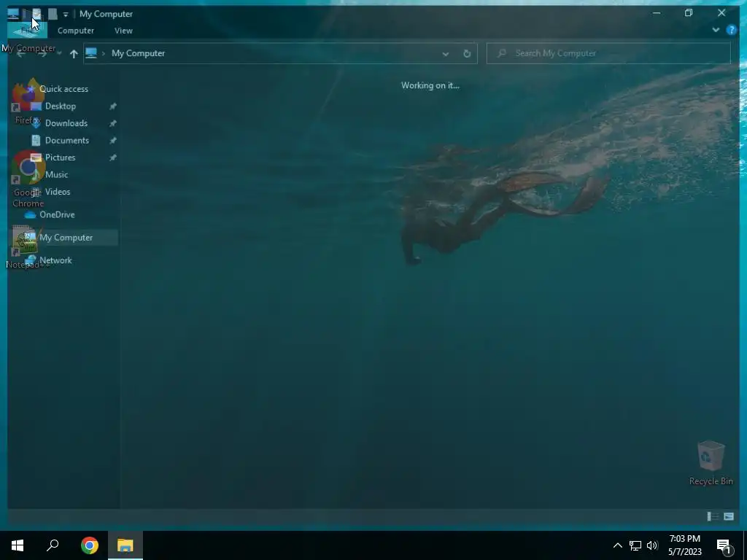
Task: Click the New folder quick access toolbar icon
Action: coord(53,14)
